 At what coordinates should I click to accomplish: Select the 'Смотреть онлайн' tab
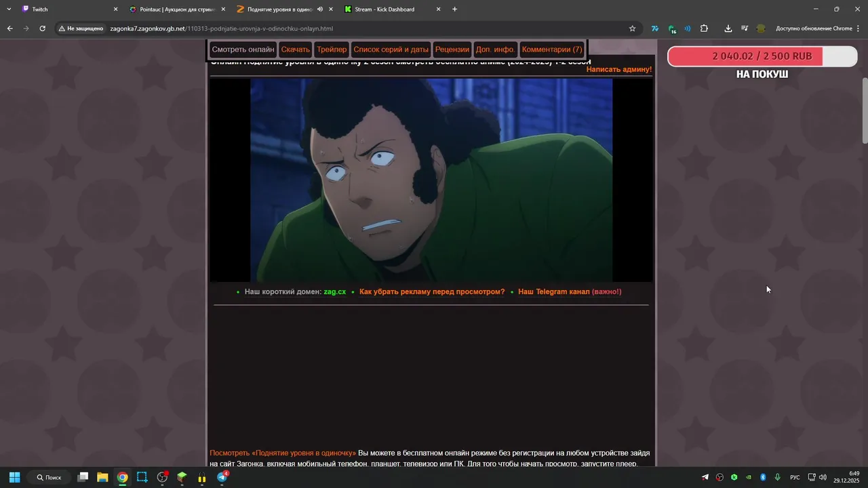[x=243, y=49]
